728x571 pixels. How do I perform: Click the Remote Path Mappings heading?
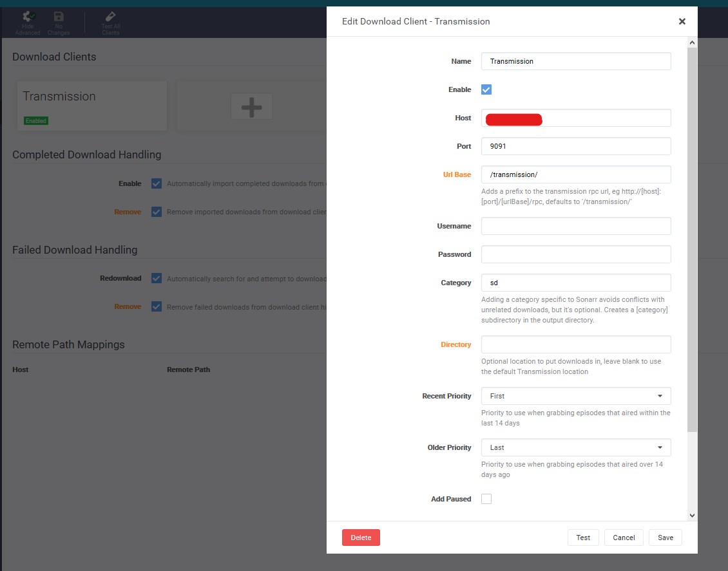[68, 344]
